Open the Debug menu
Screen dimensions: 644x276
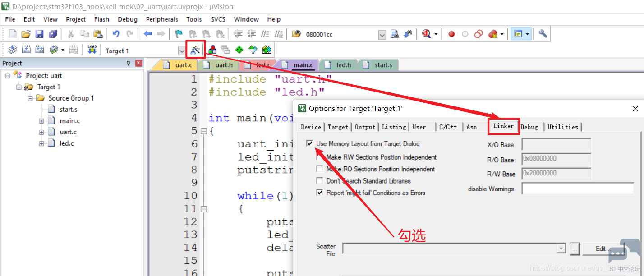[x=128, y=19]
